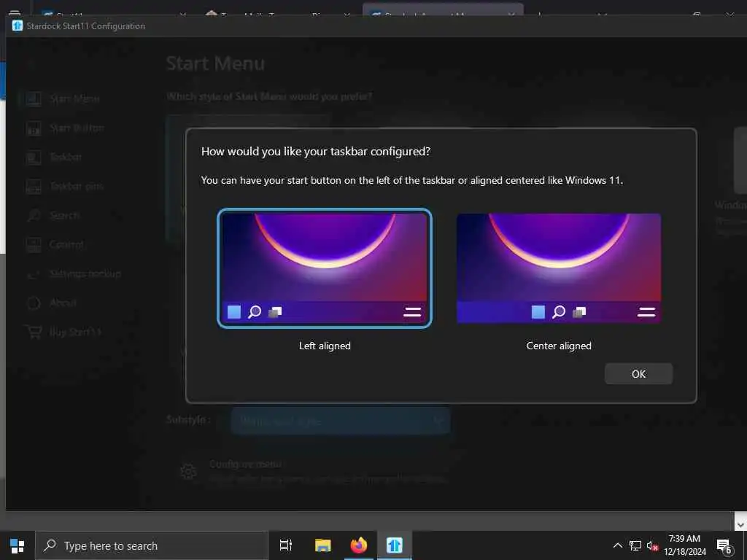The image size is (747, 560).
Task: Expand the hidden system tray icons
Action: [617, 545]
